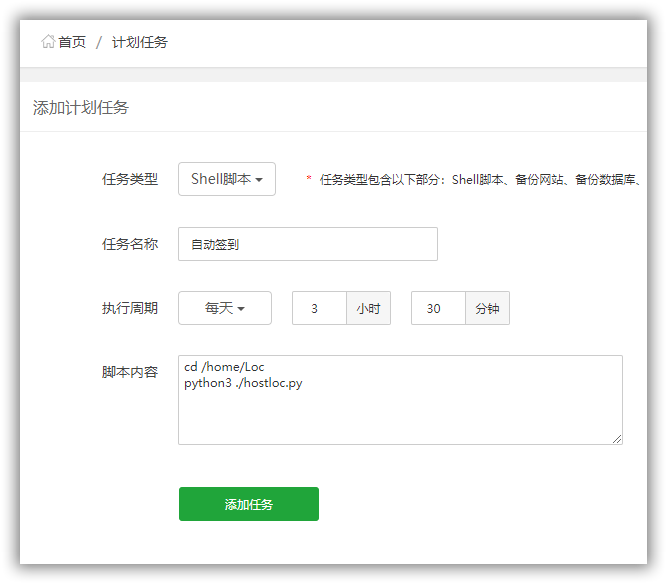Open the 计划任务 breadcrumb link
Screen dimensions: 667x584
140,42
